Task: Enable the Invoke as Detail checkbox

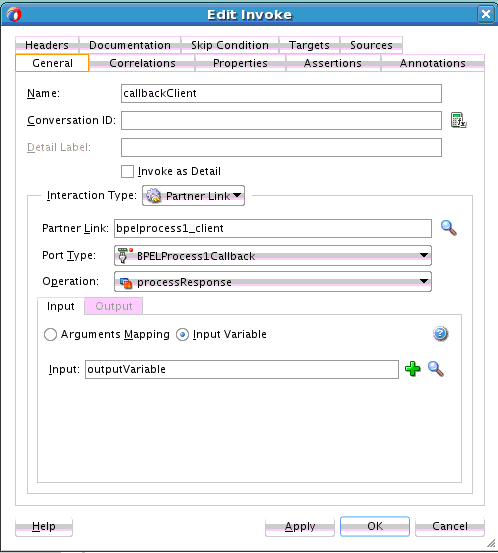Action: click(127, 171)
